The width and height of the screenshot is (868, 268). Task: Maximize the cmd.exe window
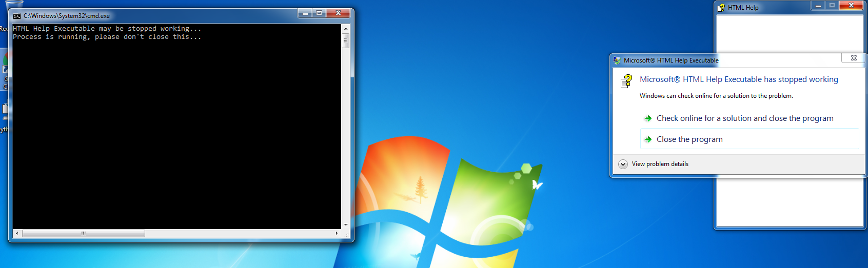point(319,13)
